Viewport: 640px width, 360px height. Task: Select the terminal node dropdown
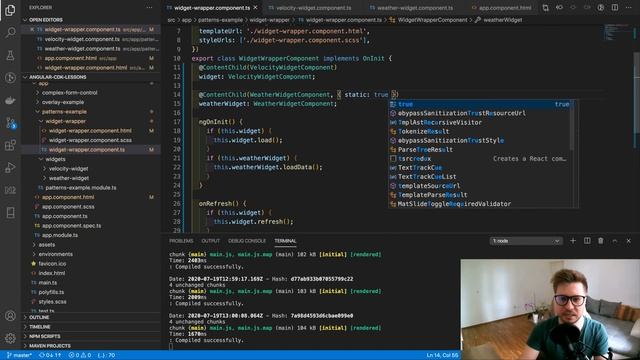(526, 241)
